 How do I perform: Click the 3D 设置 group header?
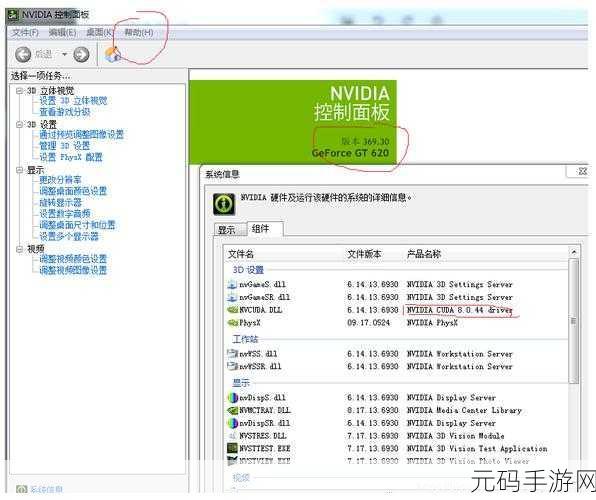coord(248,270)
